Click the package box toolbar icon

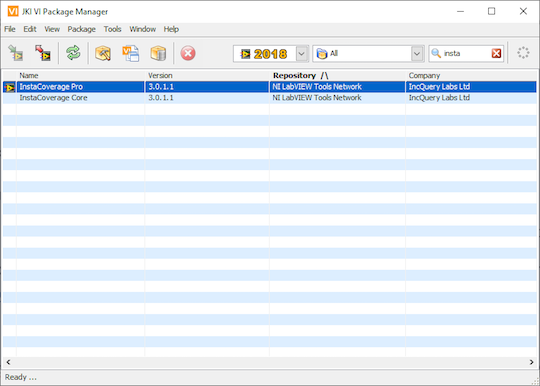tap(158, 53)
